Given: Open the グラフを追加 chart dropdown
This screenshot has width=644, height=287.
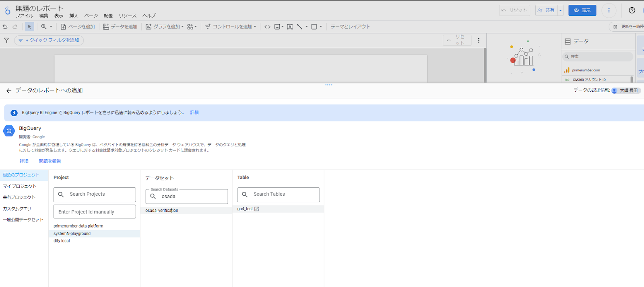Looking at the screenshot, I should click(x=165, y=27).
